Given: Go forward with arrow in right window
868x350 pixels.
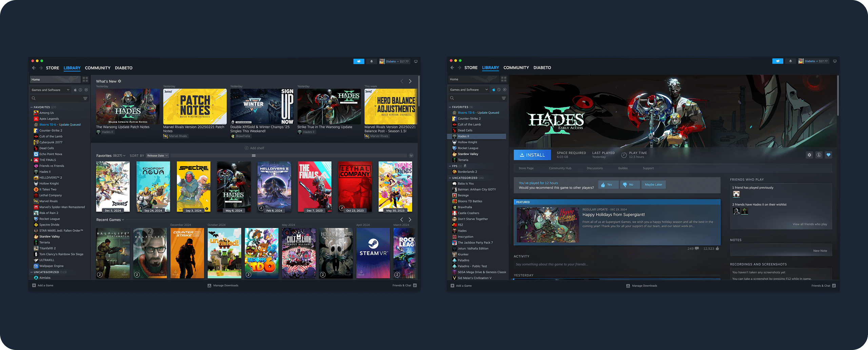Looking at the screenshot, I should pyautogui.click(x=459, y=67).
